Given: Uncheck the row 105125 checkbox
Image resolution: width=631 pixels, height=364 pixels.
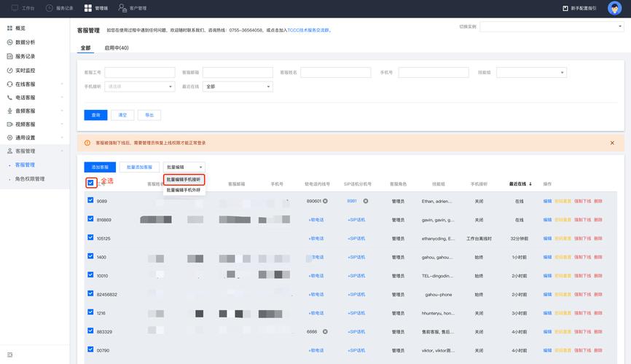Looking at the screenshot, I should (x=90, y=237).
